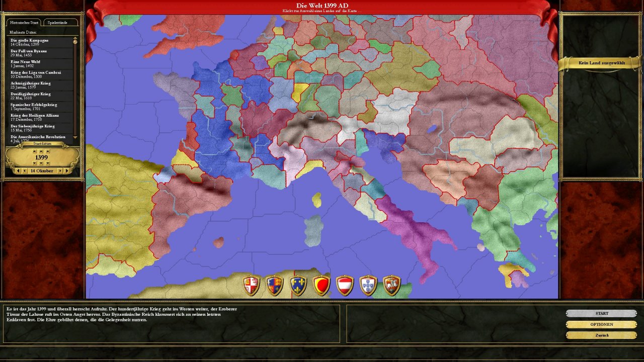Increase the year's ones digit with right up arrow
Image resolution: width=644 pixels, height=362 pixels.
48,151
